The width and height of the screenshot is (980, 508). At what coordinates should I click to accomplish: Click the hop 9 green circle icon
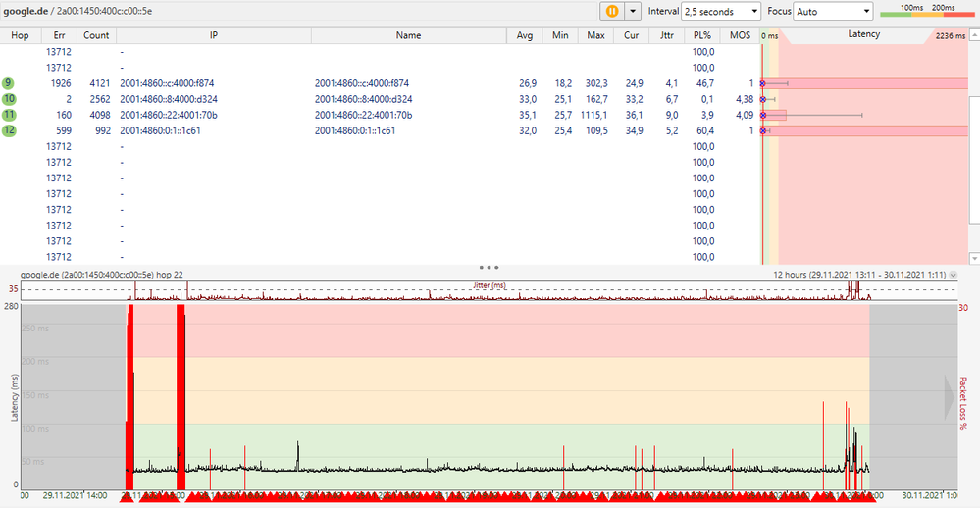click(9, 83)
